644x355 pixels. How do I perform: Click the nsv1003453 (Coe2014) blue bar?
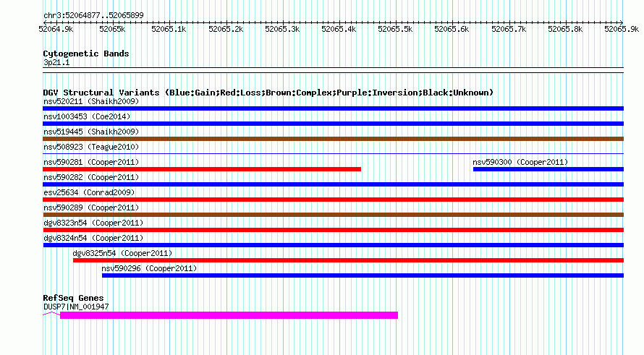333,124
